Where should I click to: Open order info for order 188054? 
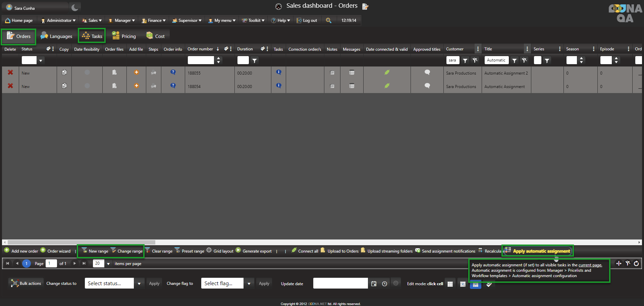tap(173, 86)
